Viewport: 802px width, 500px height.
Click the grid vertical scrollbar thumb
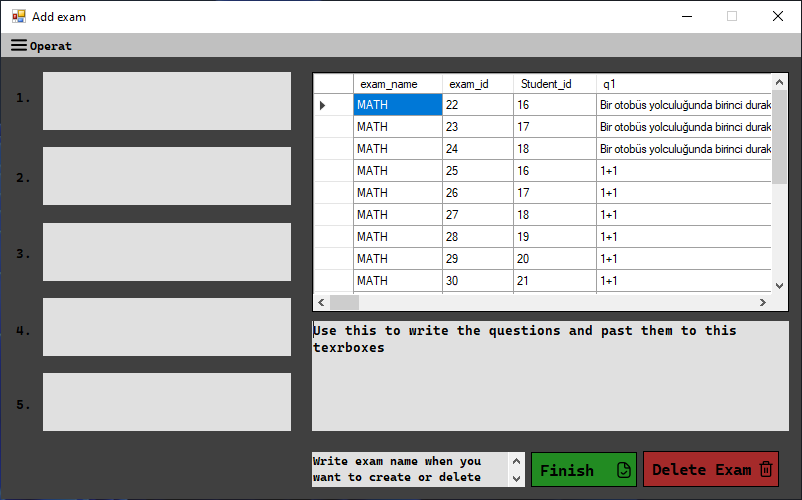tap(779, 137)
